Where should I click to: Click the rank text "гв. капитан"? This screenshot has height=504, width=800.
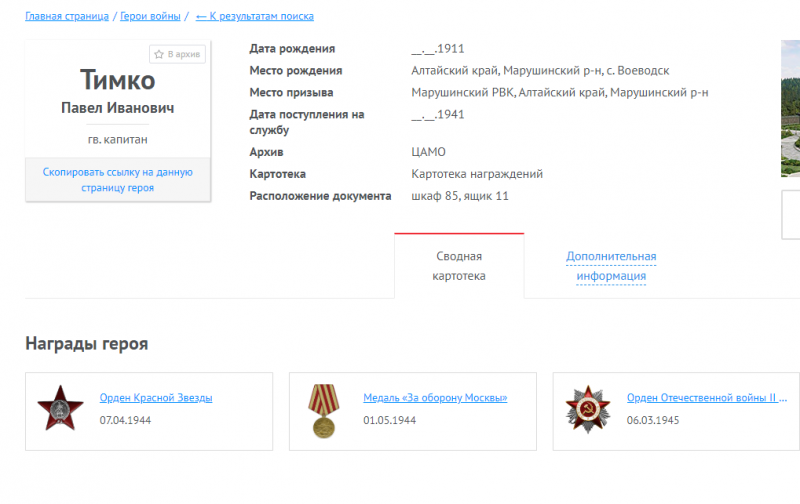[x=118, y=139]
